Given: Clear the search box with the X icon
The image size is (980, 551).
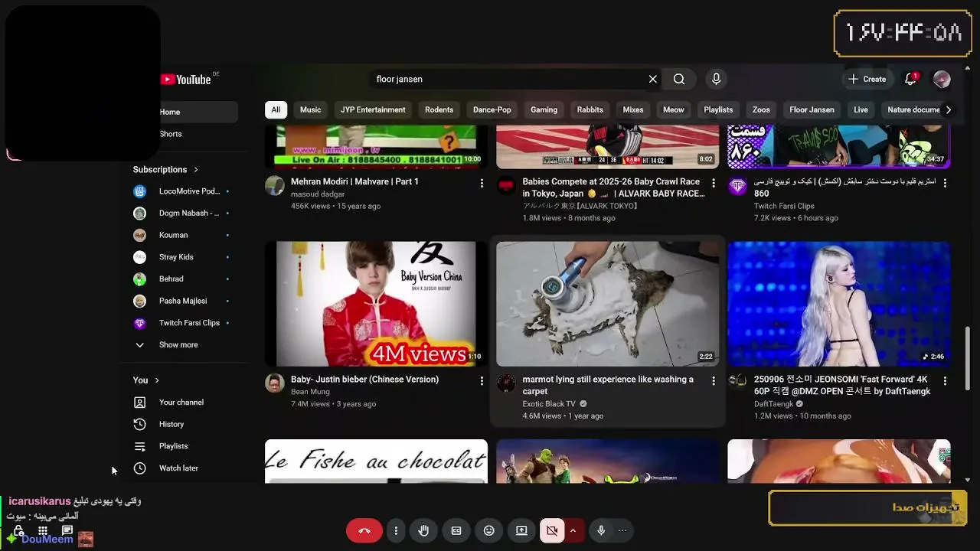Looking at the screenshot, I should click(653, 79).
